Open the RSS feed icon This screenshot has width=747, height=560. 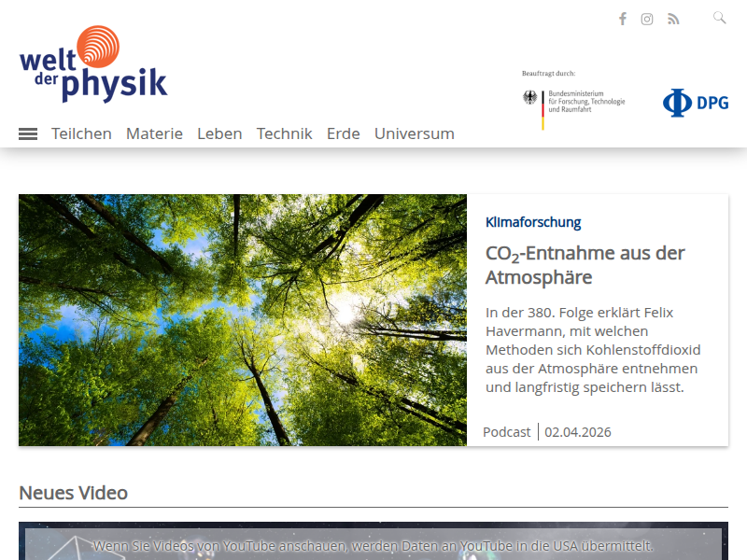click(x=673, y=19)
